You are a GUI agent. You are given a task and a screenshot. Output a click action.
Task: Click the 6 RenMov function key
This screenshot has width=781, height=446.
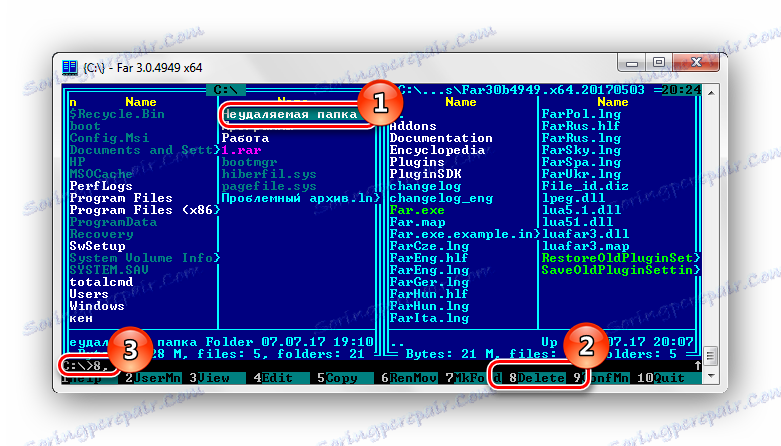(x=409, y=378)
